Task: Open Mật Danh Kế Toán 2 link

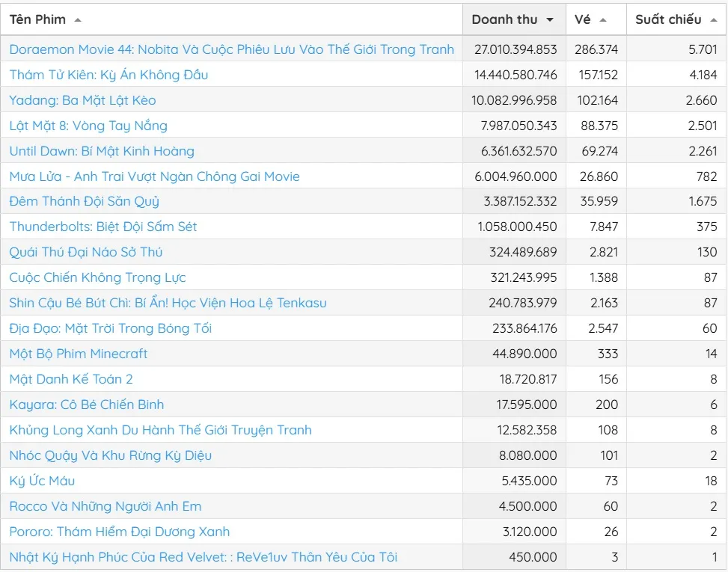Action: pos(71,379)
